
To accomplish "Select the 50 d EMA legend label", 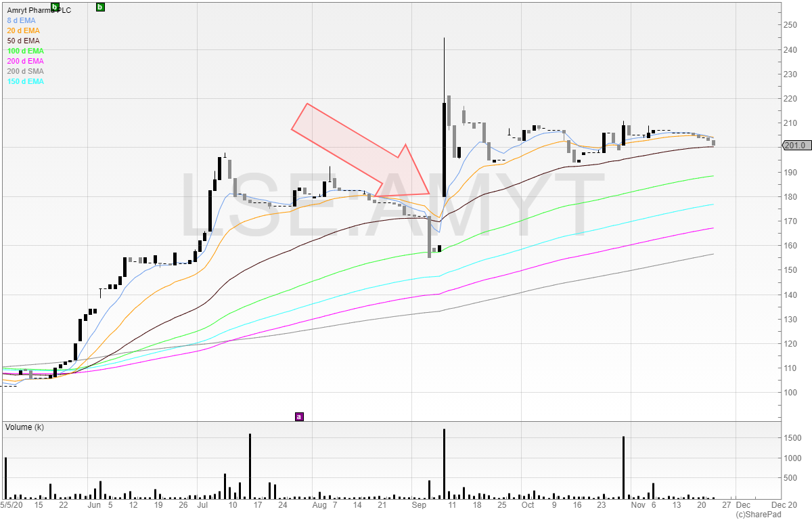I will coord(23,41).
